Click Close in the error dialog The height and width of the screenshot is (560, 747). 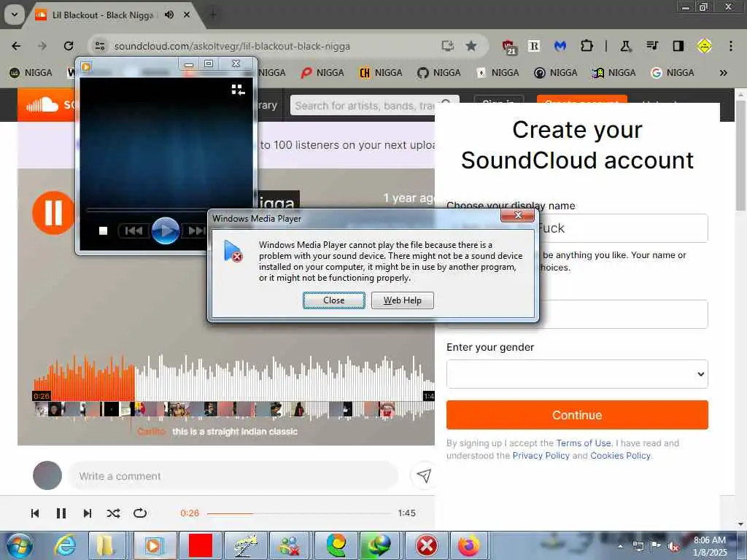(334, 300)
